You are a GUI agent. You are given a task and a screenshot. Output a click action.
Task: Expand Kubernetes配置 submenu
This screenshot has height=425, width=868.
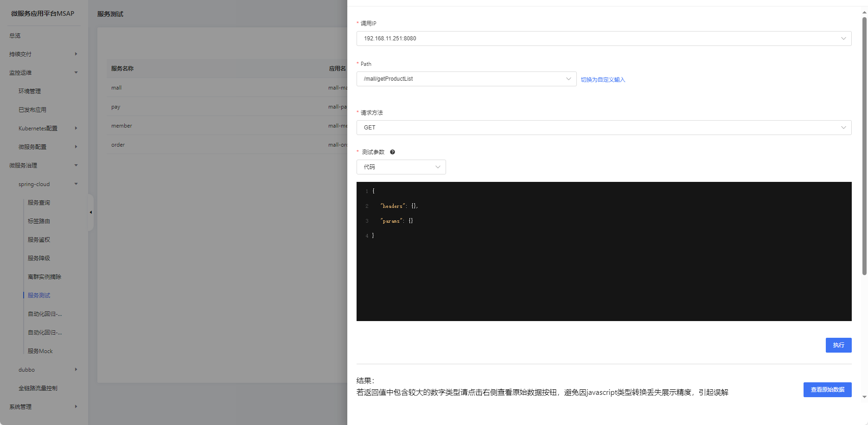44,128
